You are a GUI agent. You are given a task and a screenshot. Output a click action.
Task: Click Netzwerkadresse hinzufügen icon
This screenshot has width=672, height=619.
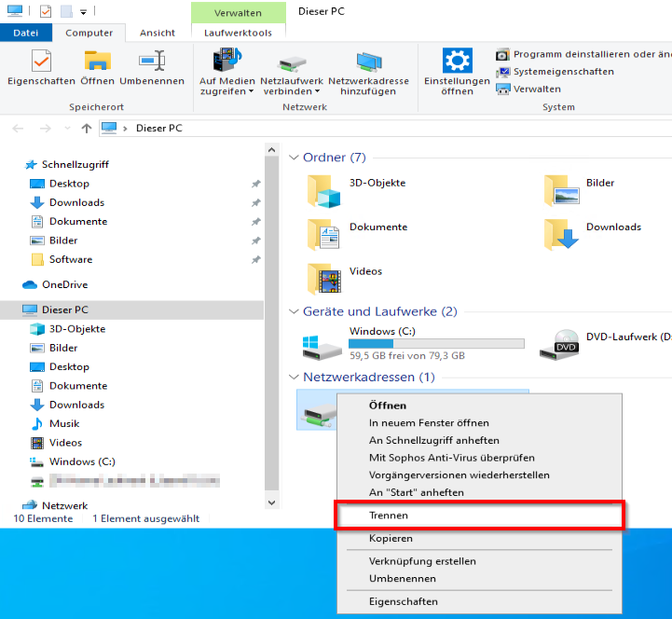tap(368, 62)
